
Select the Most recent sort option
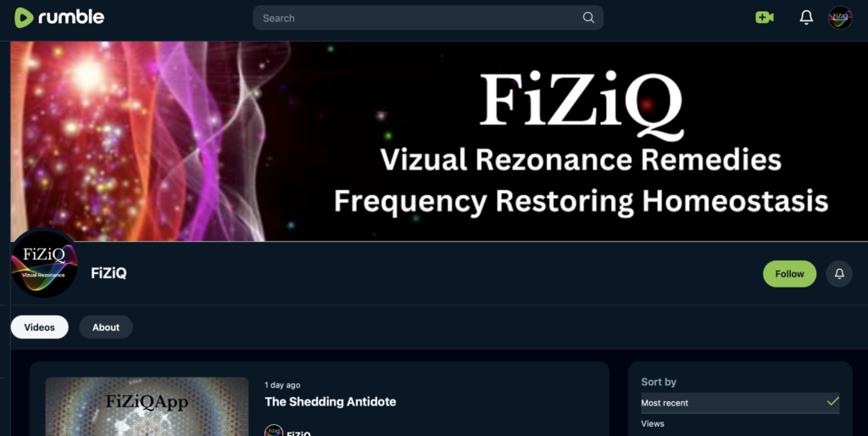click(740, 403)
